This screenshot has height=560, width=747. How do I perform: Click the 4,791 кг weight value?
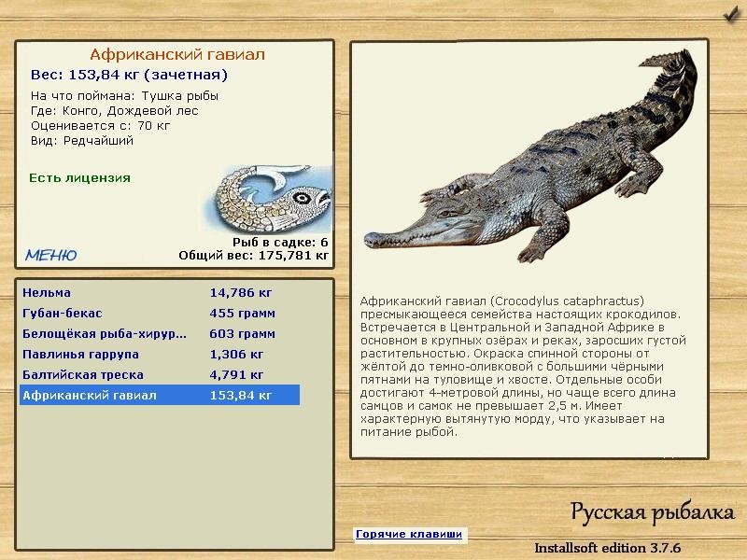(236, 374)
